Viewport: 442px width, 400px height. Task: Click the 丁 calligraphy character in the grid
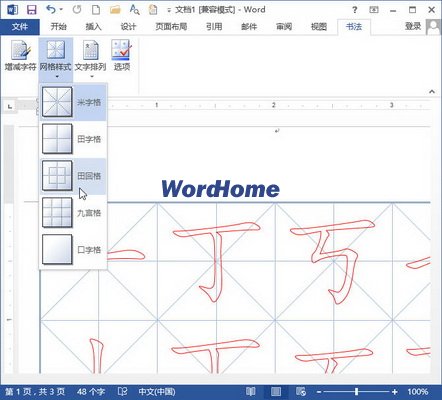point(216,262)
